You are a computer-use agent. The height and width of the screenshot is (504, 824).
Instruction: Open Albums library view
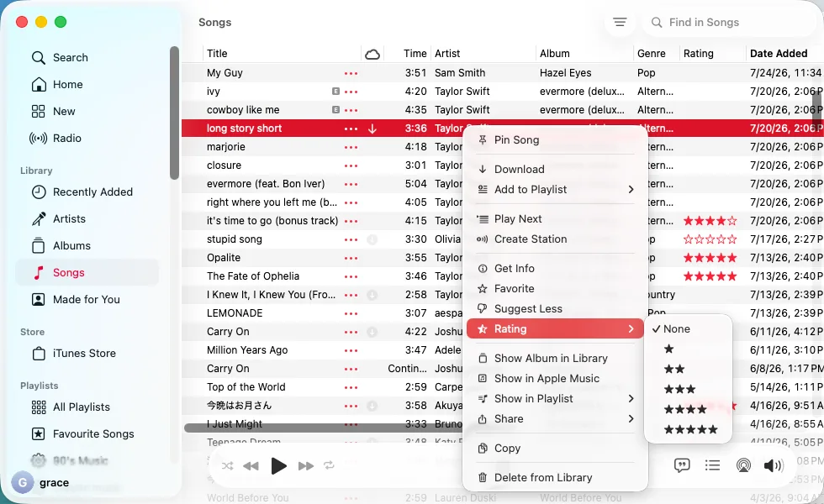[61, 245]
